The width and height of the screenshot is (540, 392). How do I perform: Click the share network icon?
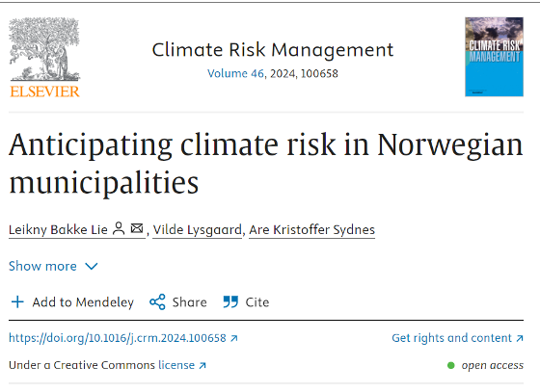pos(157,301)
